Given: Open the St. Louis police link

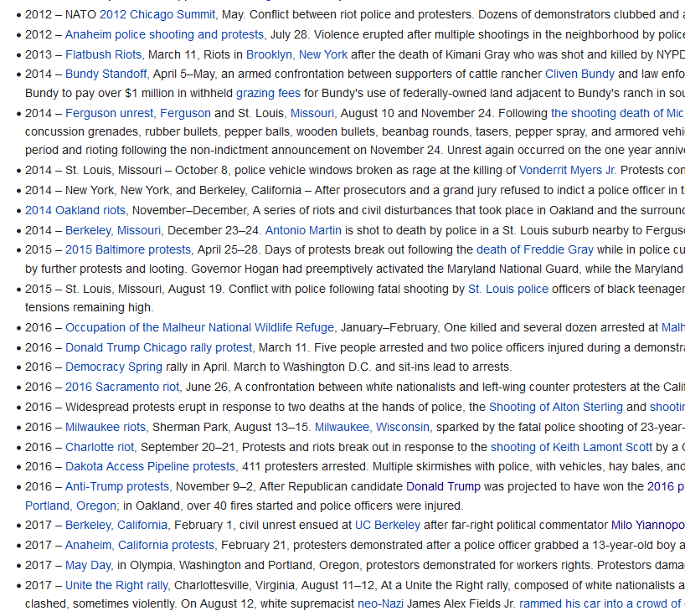Looking at the screenshot, I should point(508,289).
